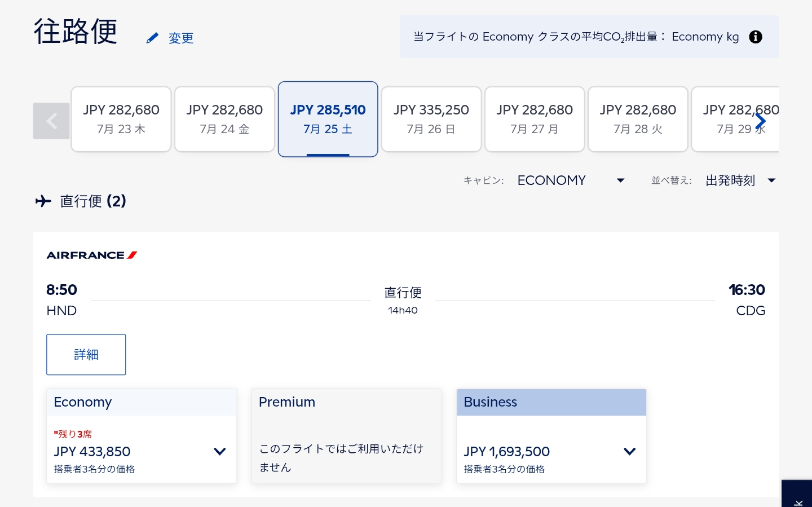Click the airplane icon beside 直行便 (2)

coord(43,201)
